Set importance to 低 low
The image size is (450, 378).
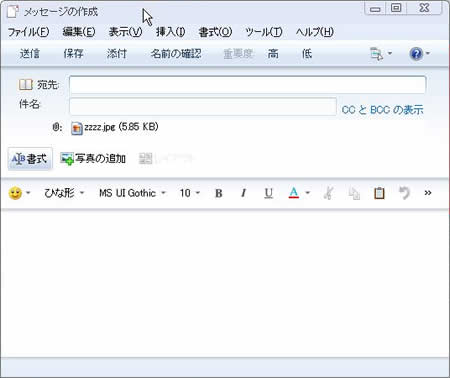click(x=307, y=53)
